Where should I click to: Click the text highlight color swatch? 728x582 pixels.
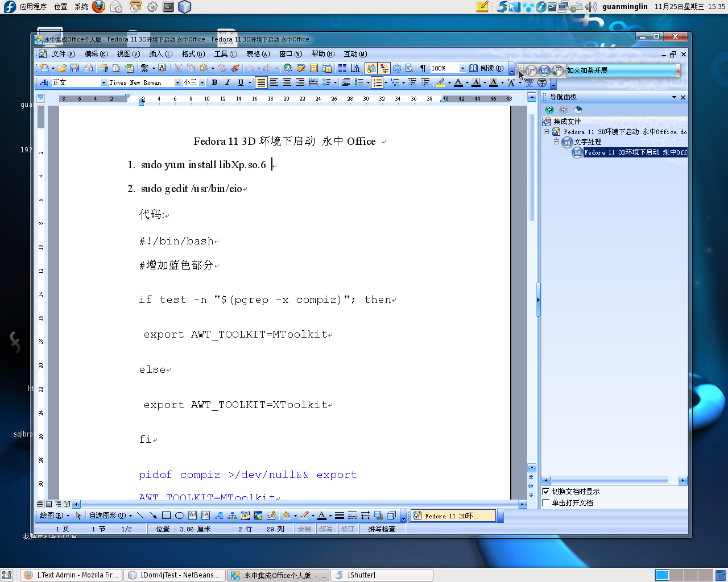441,82
